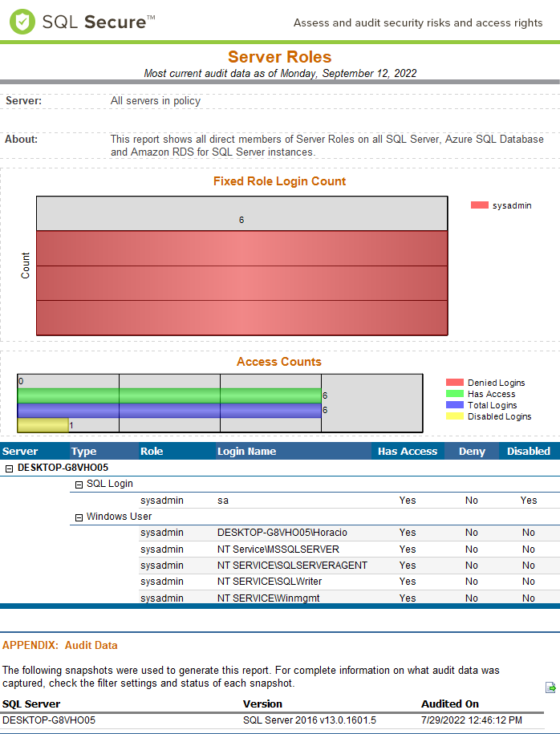Screen dimensions: 560x734
Task: Click the Server Roles report title
Action: tap(279, 57)
